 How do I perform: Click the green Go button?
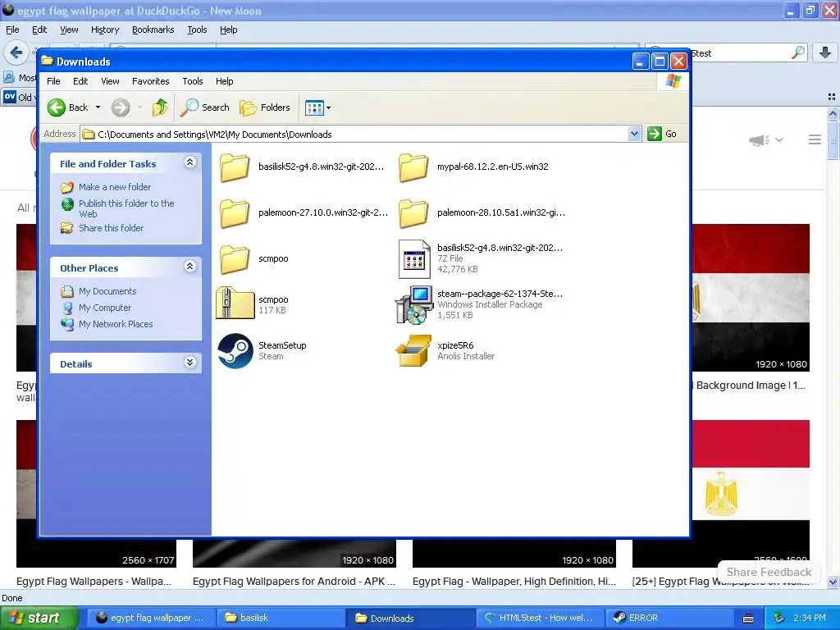click(x=662, y=134)
